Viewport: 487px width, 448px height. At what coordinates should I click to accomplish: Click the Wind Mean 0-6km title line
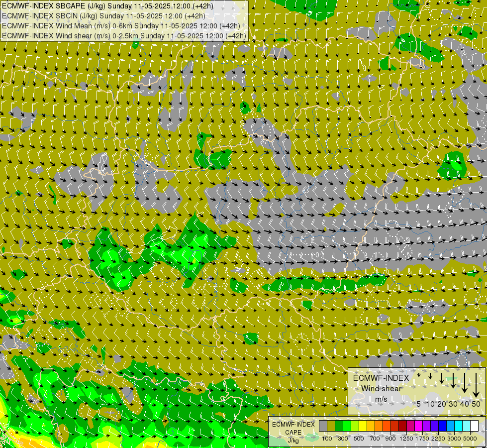121,26
